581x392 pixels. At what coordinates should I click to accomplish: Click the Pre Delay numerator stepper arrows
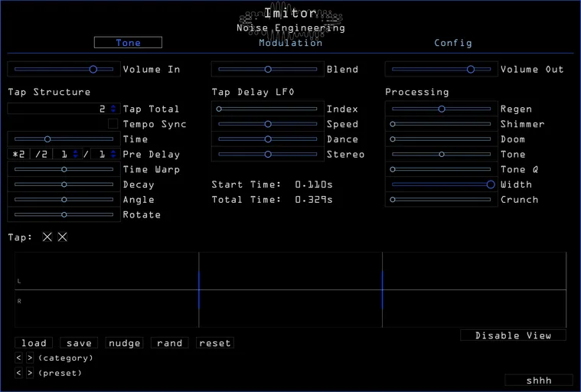tap(76, 154)
